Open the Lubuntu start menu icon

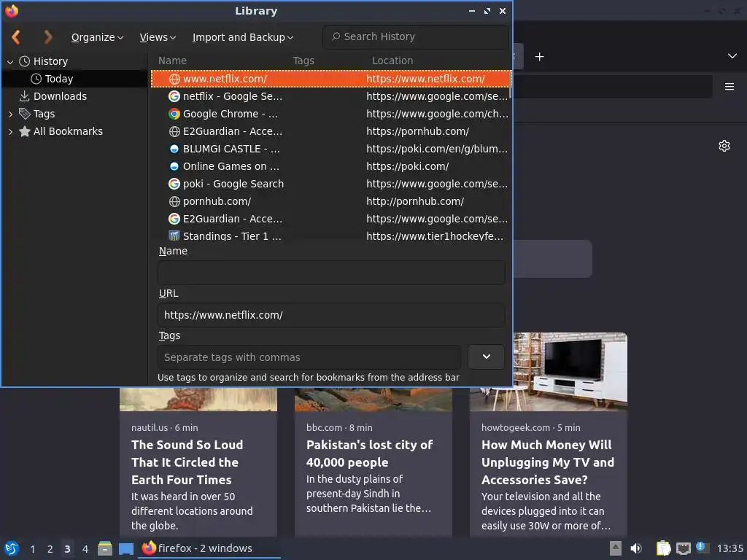pos(12,548)
